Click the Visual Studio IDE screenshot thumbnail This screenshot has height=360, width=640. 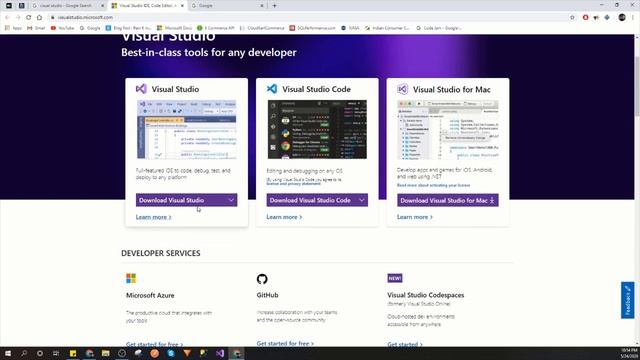pyautogui.click(x=187, y=129)
